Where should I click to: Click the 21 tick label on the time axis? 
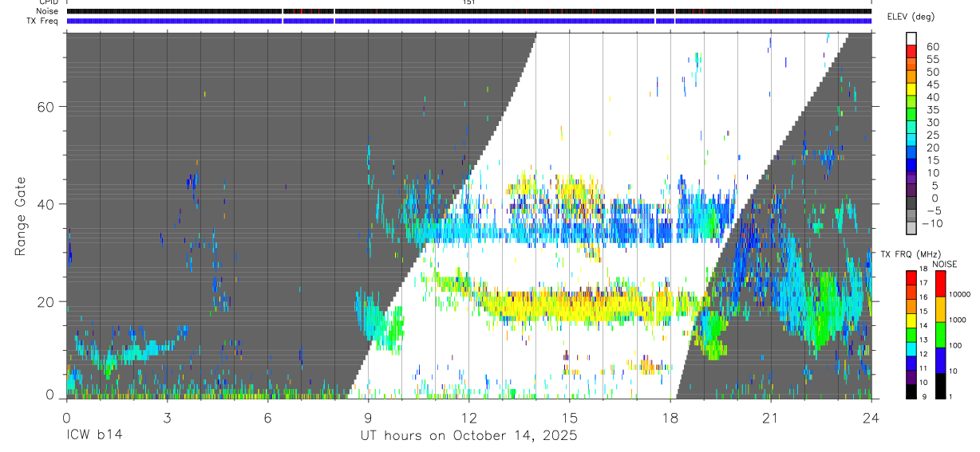point(770,417)
